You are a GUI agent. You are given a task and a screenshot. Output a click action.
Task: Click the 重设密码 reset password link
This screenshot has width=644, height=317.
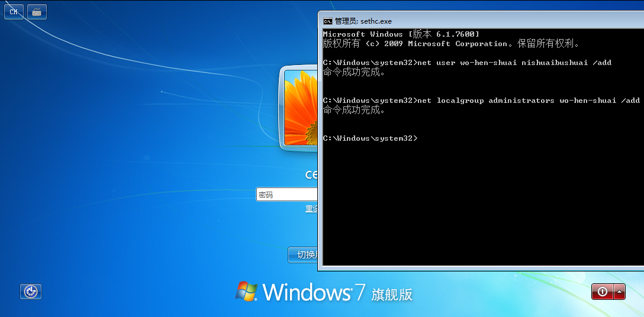click(311, 209)
